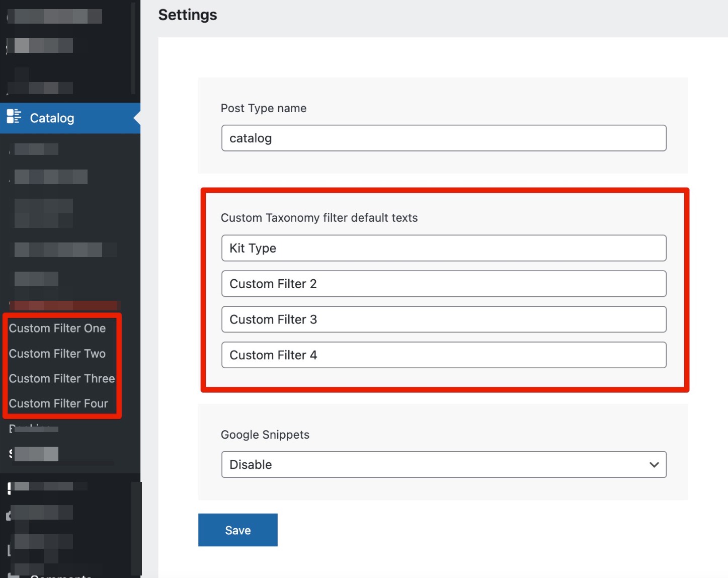The height and width of the screenshot is (578, 728).
Task: Open the Catalog menu in sidebar
Action: (70, 118)
